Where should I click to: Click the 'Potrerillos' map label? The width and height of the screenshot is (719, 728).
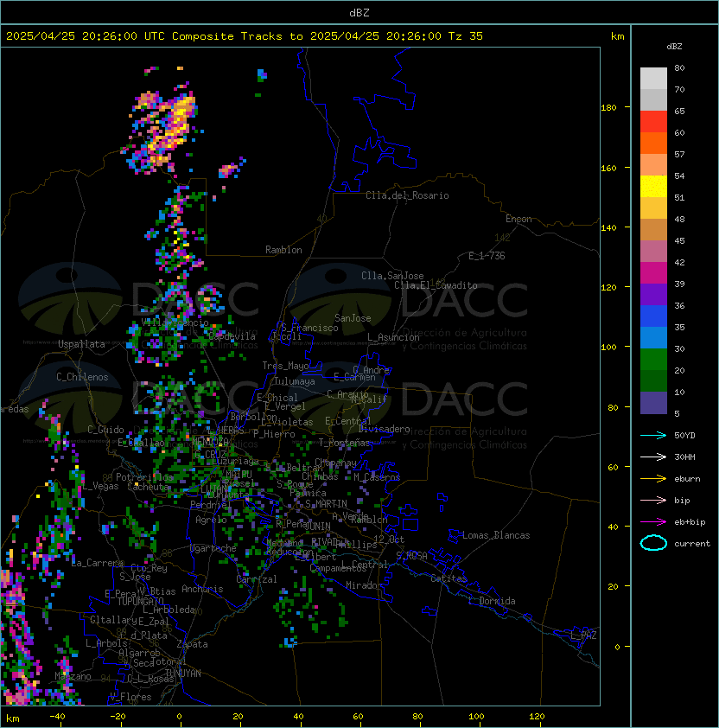pyautogui.click(x=144, y=477)
